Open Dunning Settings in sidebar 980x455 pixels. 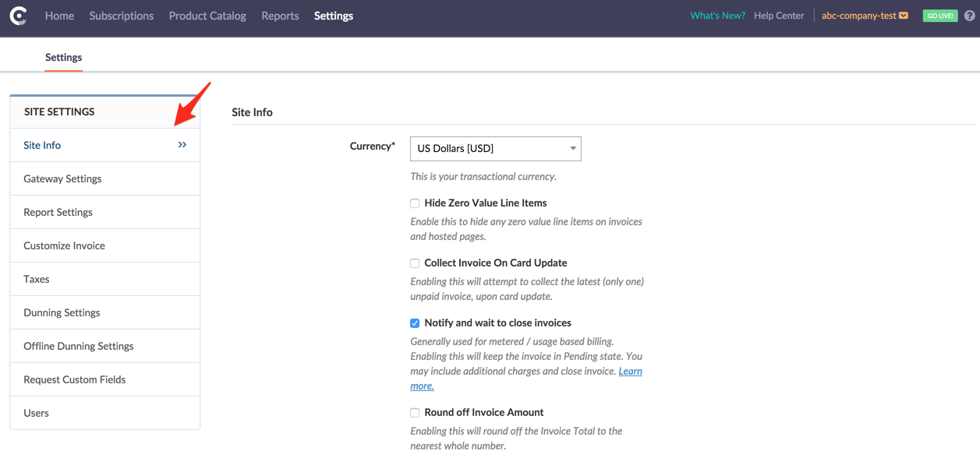[x=104, y=312]
